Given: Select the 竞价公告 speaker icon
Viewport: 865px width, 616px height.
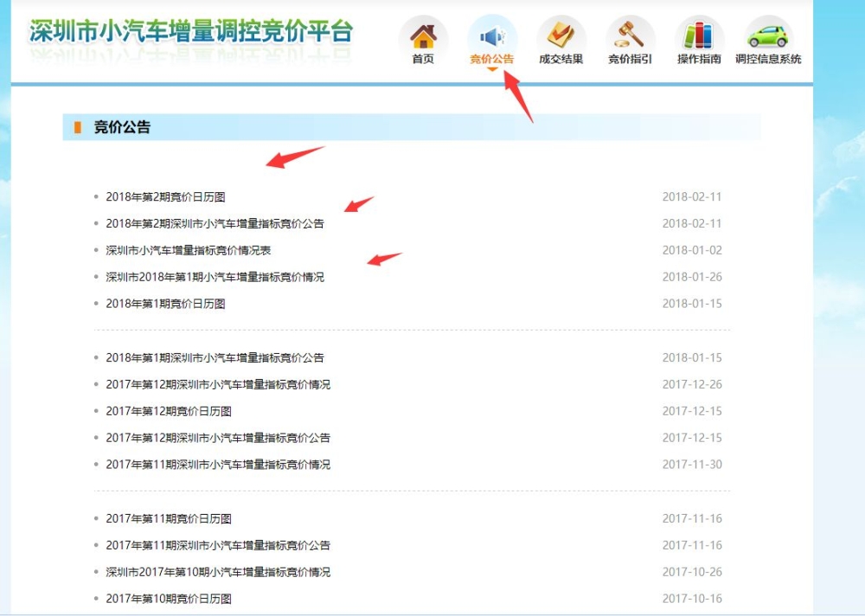Looking at the screenshot, I should tap(492, 36).
